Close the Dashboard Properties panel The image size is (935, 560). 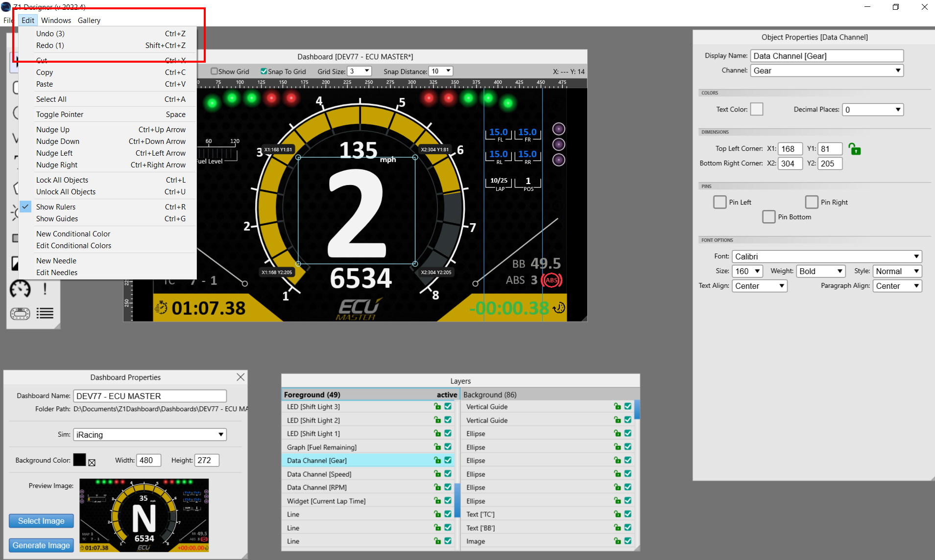[x=240, y=377]
